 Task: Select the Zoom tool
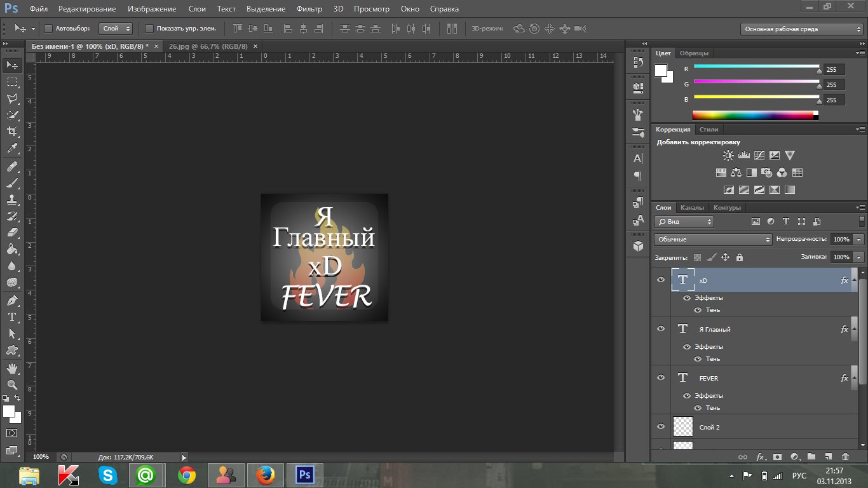pos(12,385)
